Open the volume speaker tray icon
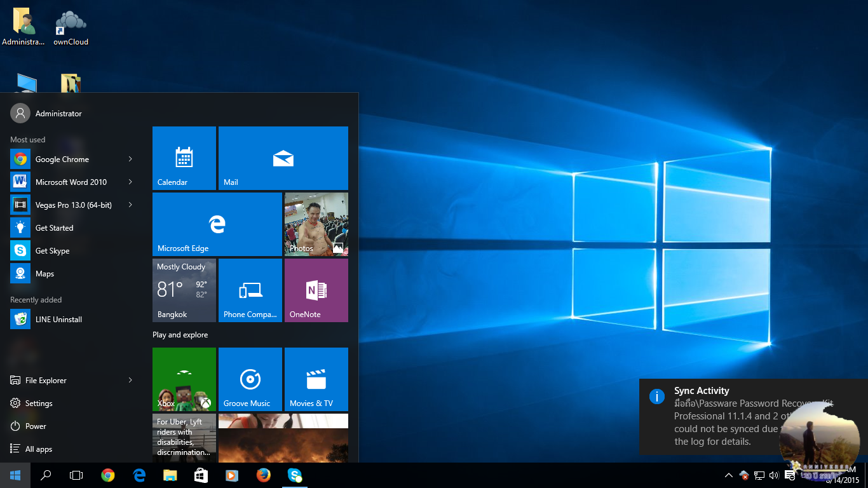The width and height of the screenshot is (868, 488). click(x=773, y=475)
